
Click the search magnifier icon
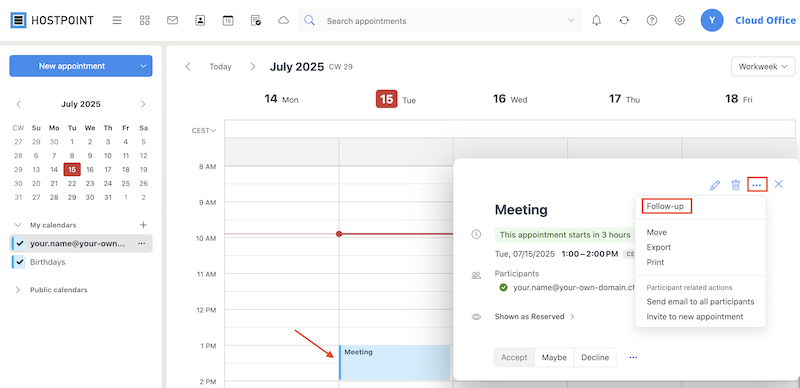(309, 20)
